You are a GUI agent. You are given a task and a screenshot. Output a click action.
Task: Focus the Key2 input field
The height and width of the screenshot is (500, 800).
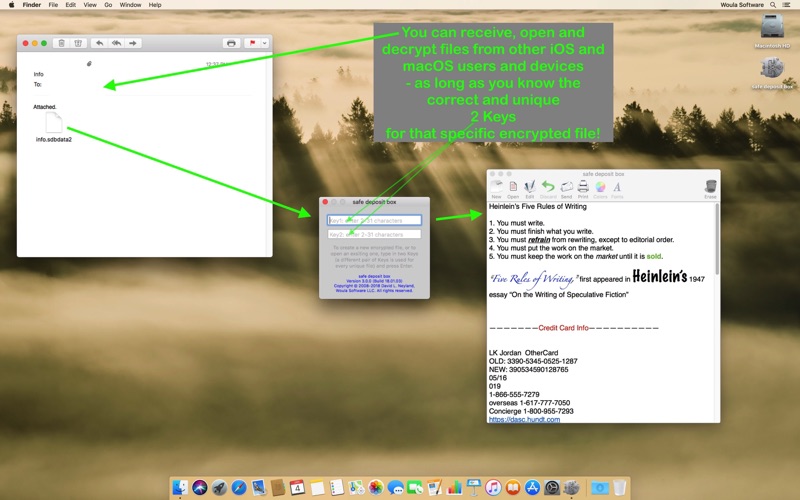click(374, 234)
